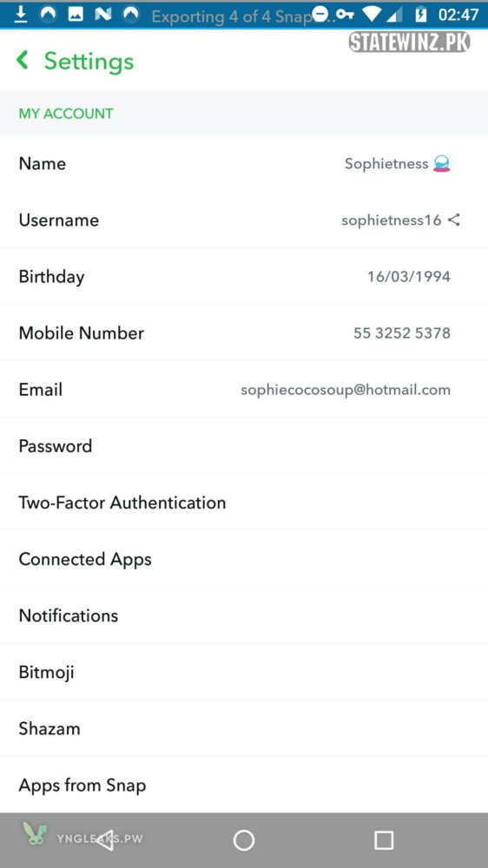Open the Password setting
The height and width of the screenshot is (868, 488).
pyautogui.click(x=244, y=445)
